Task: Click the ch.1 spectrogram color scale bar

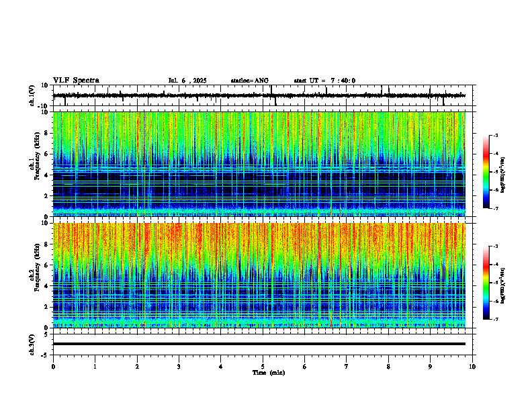Action: 486,172
